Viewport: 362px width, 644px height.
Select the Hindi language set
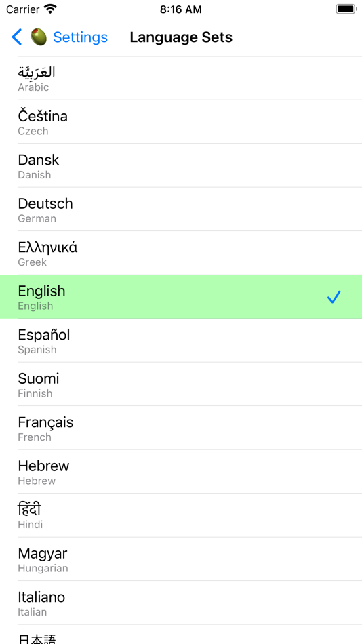coord(181,515)
